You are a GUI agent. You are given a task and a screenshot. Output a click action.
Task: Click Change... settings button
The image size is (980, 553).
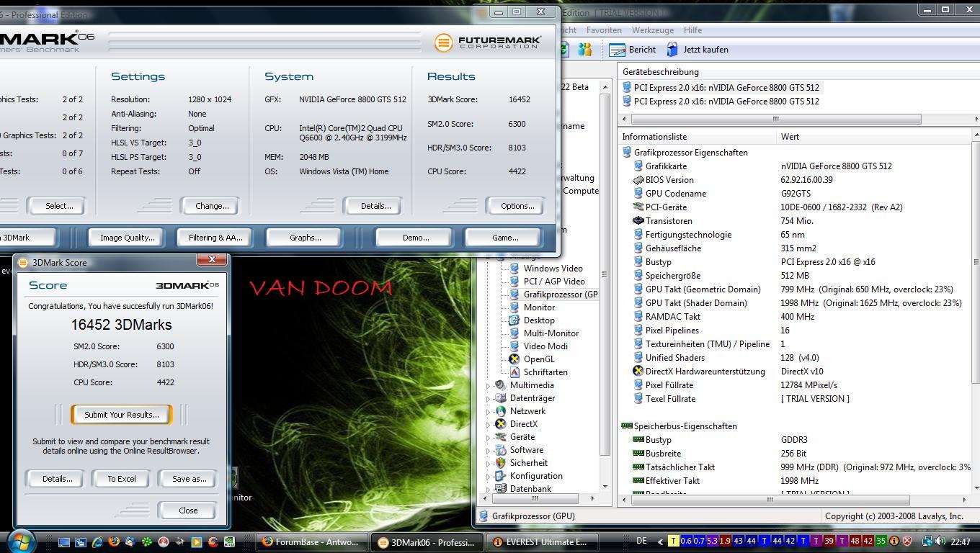click(x=211, y=206)
